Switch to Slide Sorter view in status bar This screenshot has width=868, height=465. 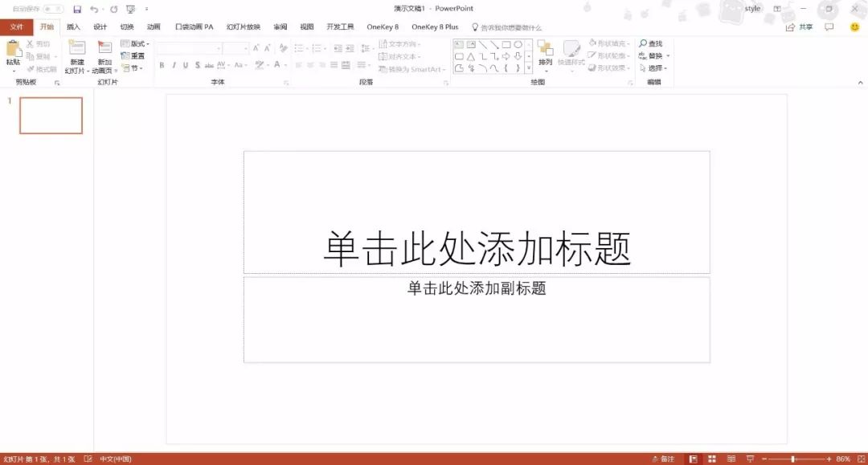(711, 459)
